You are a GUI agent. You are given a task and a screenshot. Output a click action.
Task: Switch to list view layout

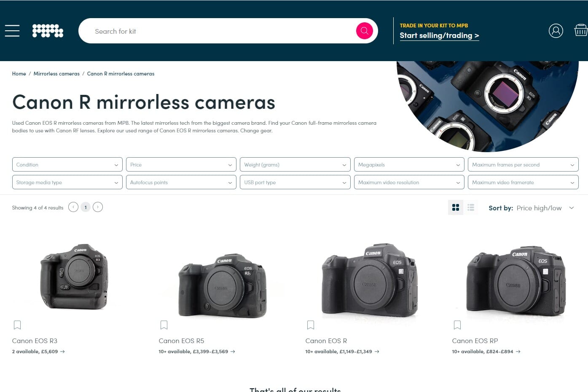click(471, 207)
